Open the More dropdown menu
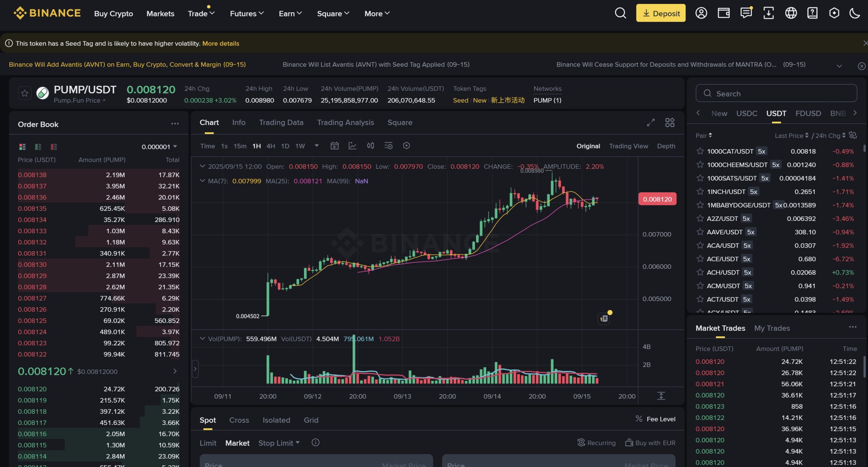This screenshot has width=868, height=467. [x=377, y=14]
